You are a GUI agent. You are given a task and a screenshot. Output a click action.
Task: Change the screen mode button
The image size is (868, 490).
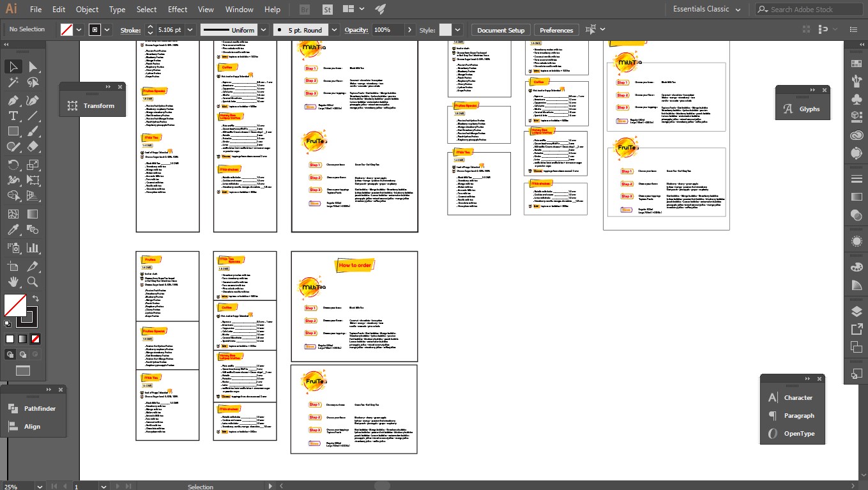23,371
